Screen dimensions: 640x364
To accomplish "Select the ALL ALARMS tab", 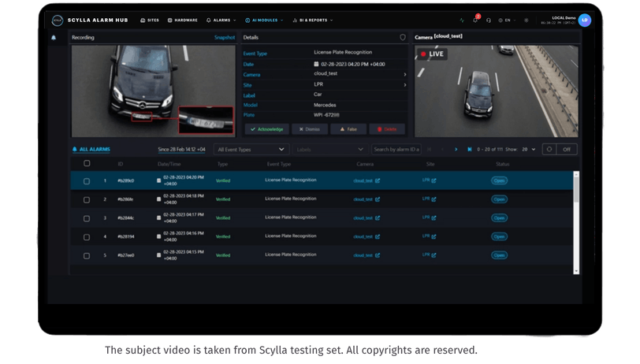I will (91, 150).
